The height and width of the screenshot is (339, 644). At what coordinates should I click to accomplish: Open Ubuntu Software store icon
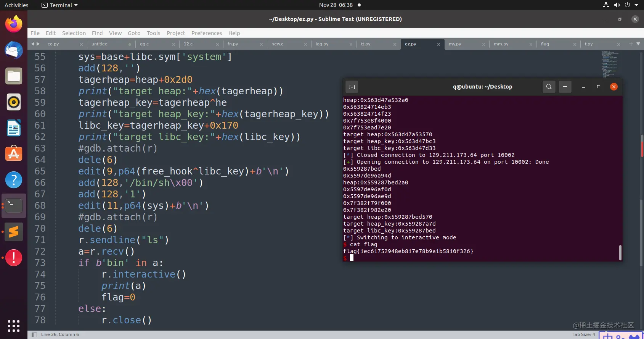(14, 154)
